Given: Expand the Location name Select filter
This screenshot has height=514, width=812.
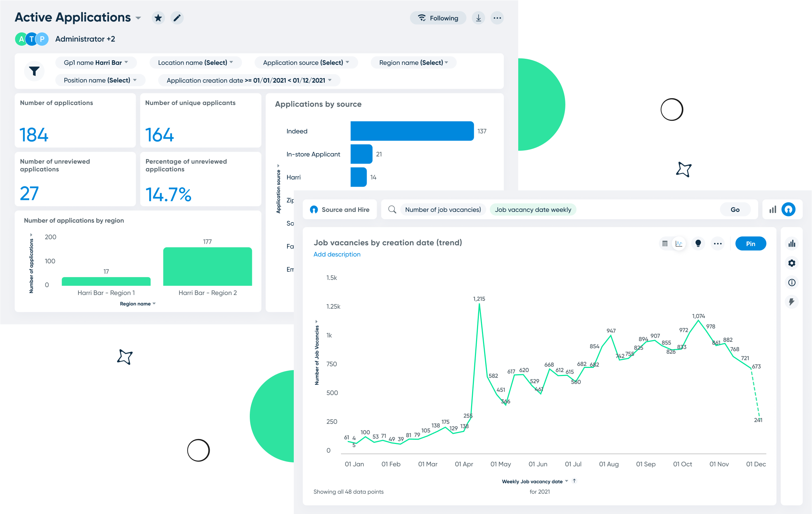Looking at the screenshot, I should (x=196, y=62).
